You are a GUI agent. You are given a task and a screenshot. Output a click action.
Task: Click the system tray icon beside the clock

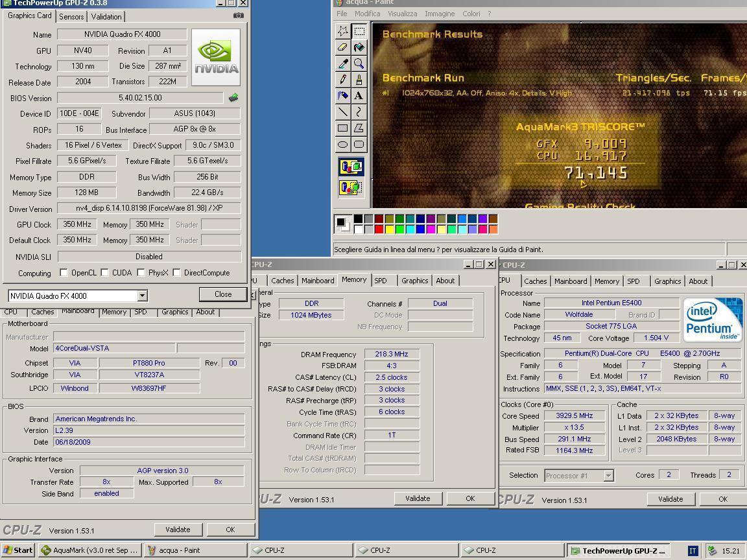tap(712, 550)
